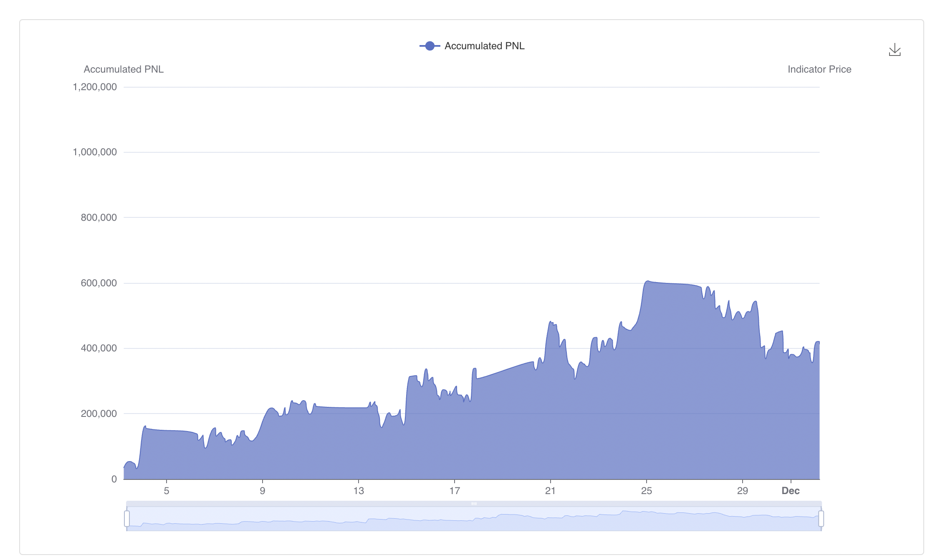Select the Dec label on the x-axis
This screenshot has width=930, height=560.
click(791, 491)
